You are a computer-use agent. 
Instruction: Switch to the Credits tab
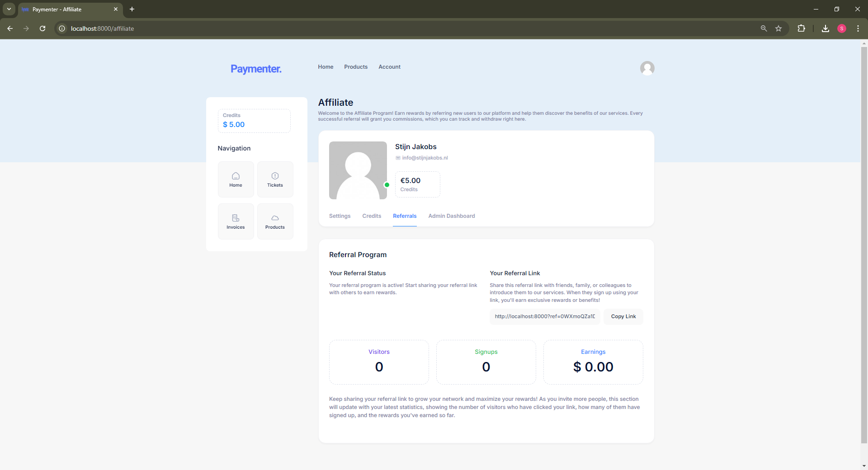pyautogui.click(x=372, y=216)
